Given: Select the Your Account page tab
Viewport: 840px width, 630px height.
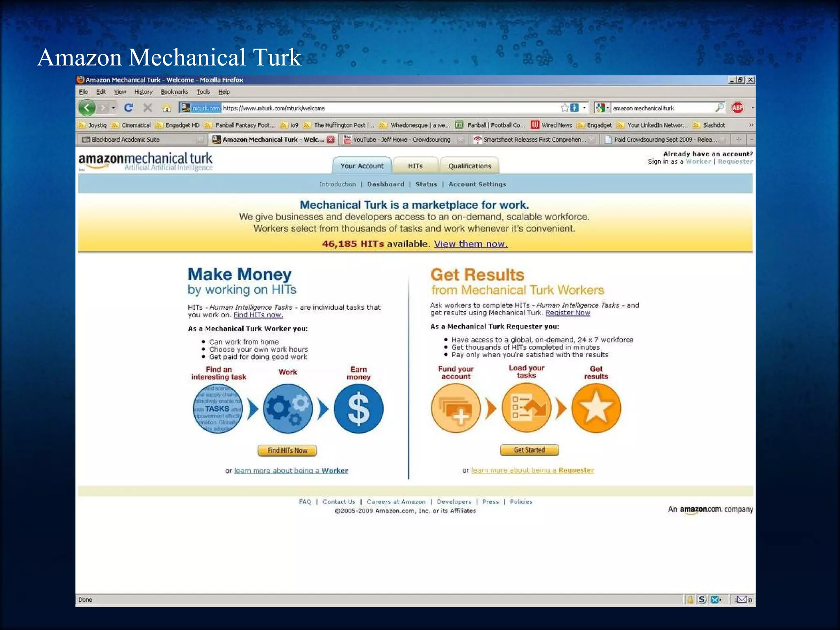Looking at the screenshot, I should 362,166.
